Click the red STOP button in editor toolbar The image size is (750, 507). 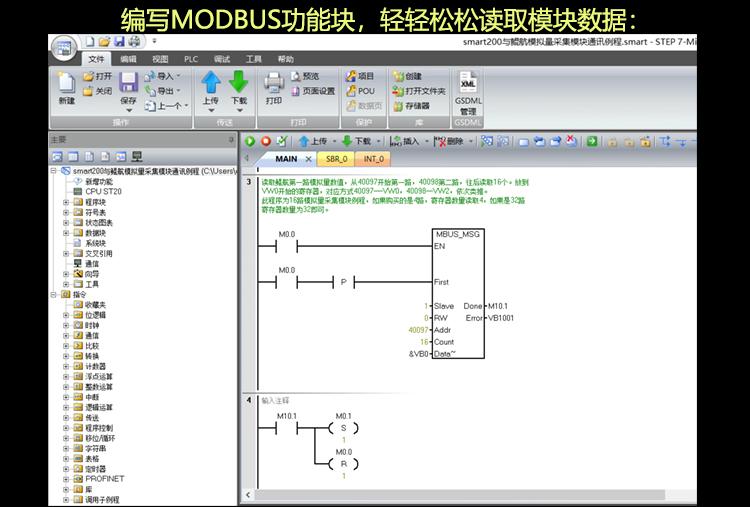pos(266,141)
